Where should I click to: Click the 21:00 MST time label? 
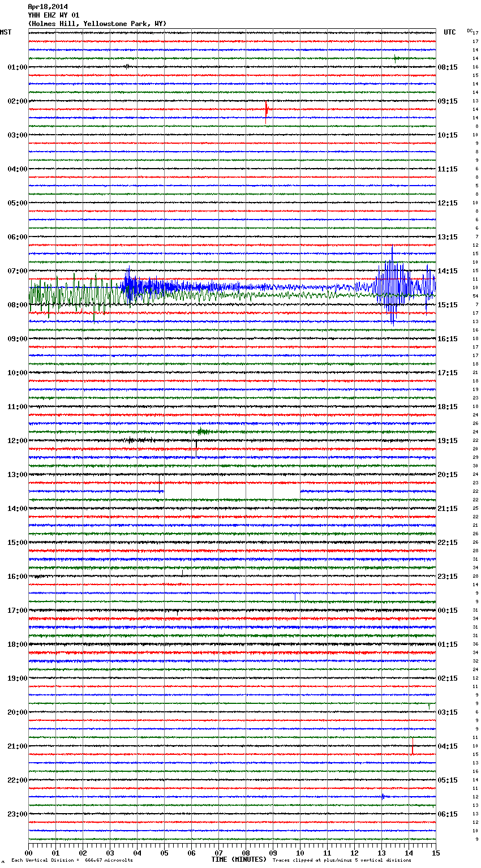(x=17, y=746)
